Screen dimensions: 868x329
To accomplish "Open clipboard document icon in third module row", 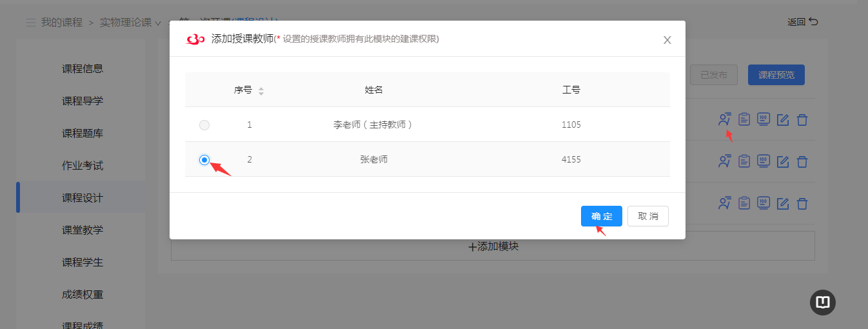I will click(744, 203).
